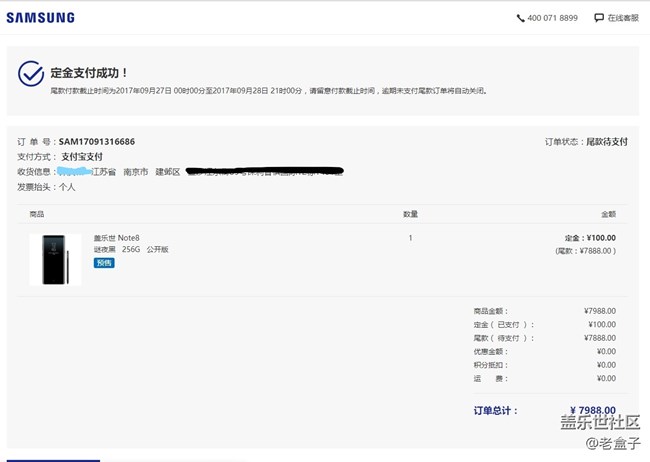The width and height of the screenshot is (650, 462).
Task: Click the (尾款：¥7888.00) text
Action: pyautogui.click(x=586, y=251)
